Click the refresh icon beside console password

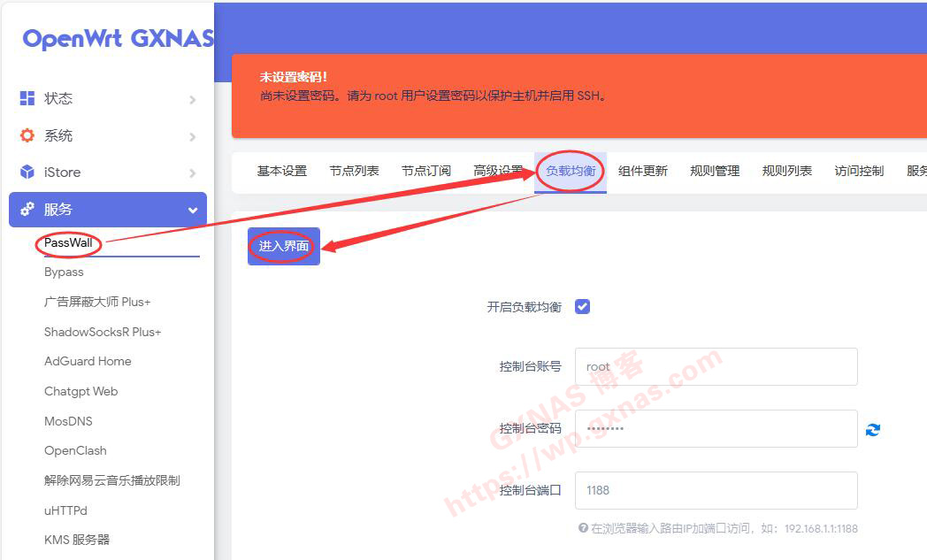click(x=873, y=429)
